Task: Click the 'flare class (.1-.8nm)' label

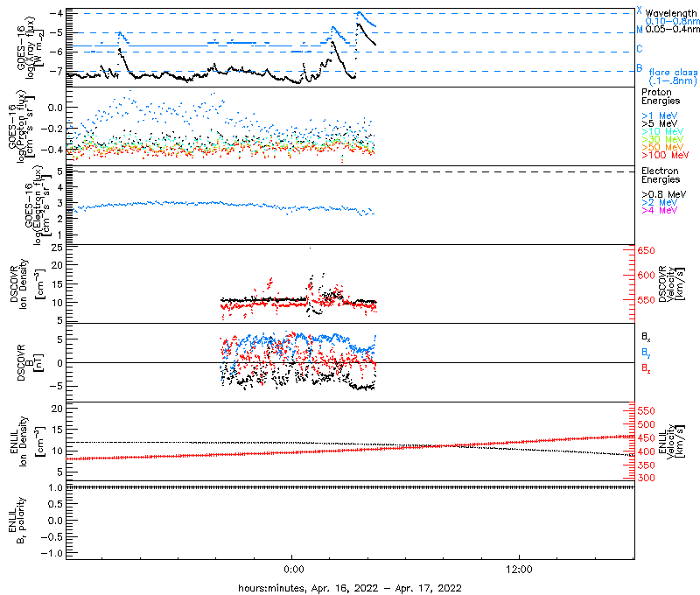Action: (x=673, y=76)
